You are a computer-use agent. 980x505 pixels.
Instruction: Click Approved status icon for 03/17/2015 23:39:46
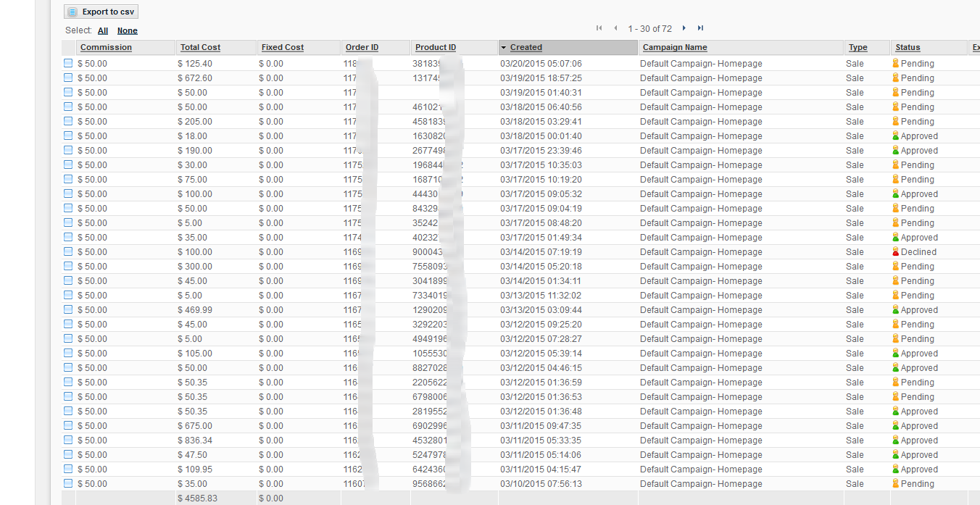click(x=895, y=150)
